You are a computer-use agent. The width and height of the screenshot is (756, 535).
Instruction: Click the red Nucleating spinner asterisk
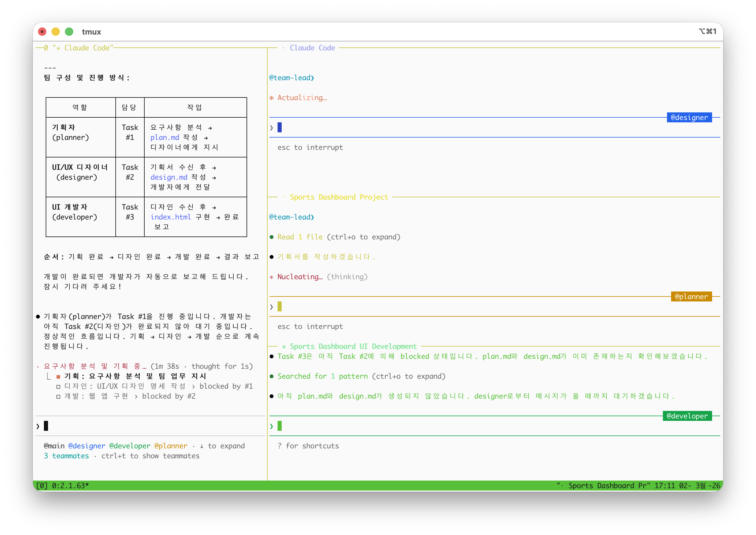[271, 277]
